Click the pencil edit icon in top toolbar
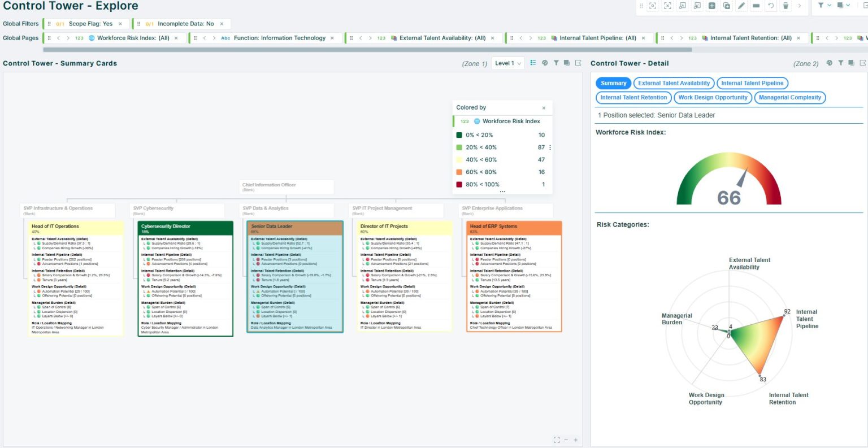The width and height of the screenshot is (868, 448). tap(741, 6)
